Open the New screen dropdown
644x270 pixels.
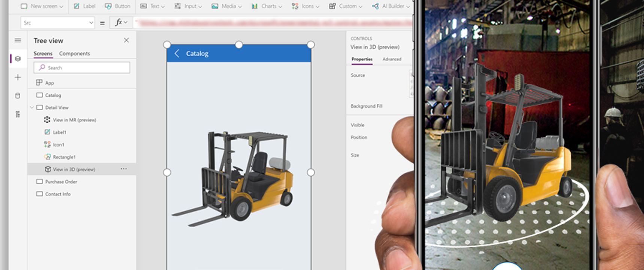42,6
